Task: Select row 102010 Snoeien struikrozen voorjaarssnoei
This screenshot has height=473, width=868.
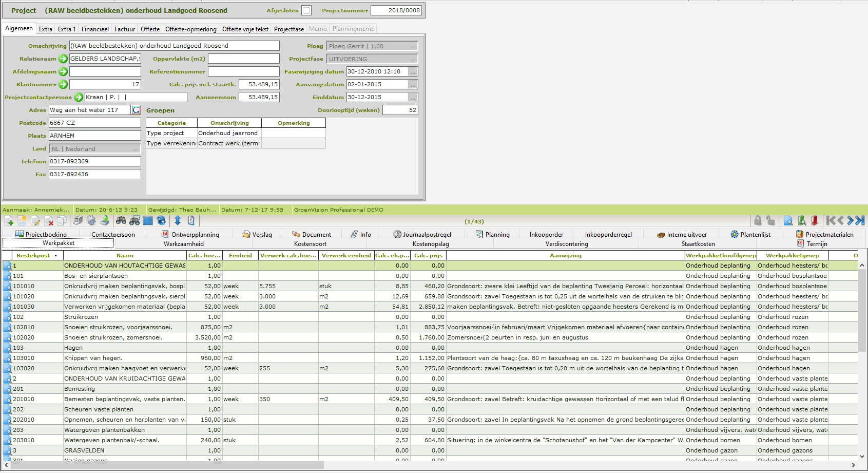Action: point(430,327)
